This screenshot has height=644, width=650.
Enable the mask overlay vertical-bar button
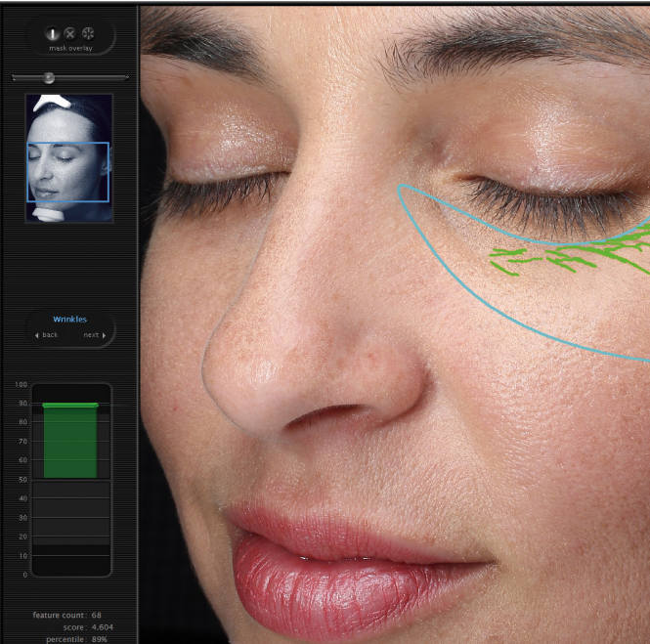pyautogui.click(x=53, y=33)
